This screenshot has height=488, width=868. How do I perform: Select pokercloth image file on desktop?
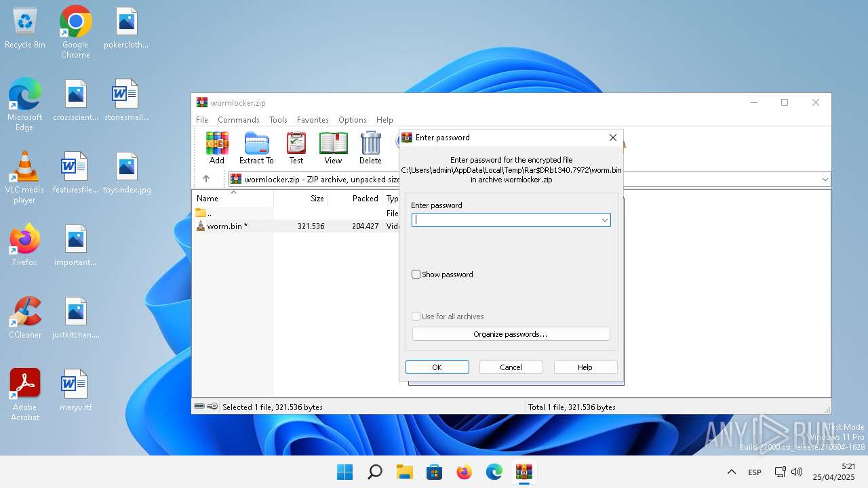(x=126, y=28)
